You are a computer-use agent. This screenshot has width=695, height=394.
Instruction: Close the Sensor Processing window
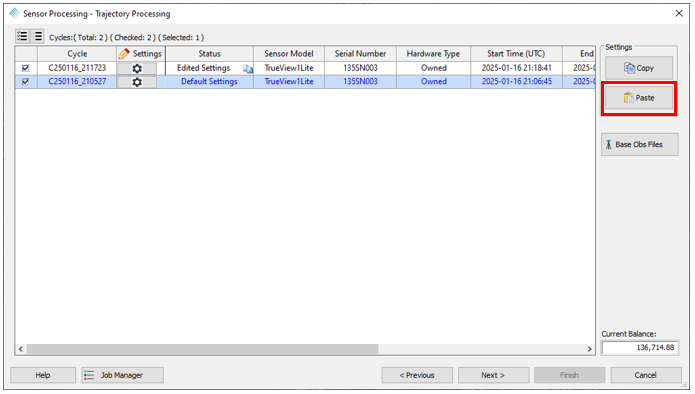[679, 13]
